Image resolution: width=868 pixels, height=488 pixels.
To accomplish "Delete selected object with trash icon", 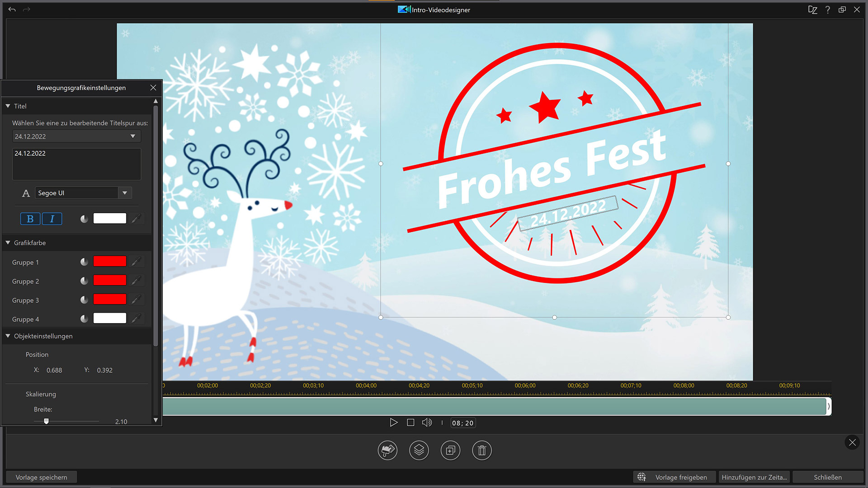I will point(481,450).
